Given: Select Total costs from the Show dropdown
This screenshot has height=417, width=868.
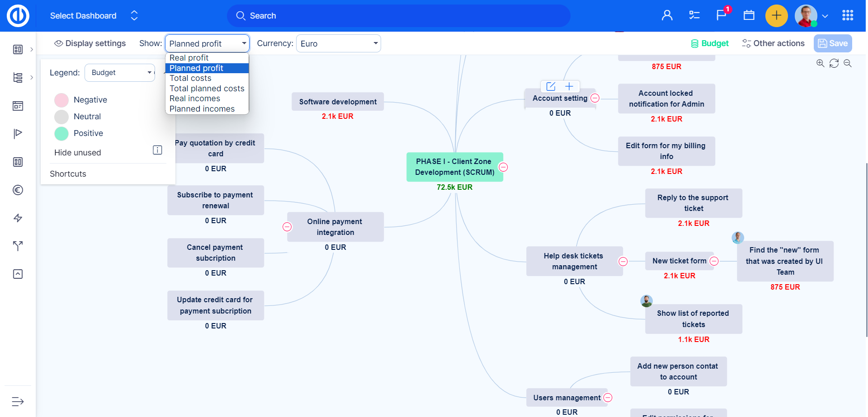Looking at the screenshot, I should coord(190,78).
